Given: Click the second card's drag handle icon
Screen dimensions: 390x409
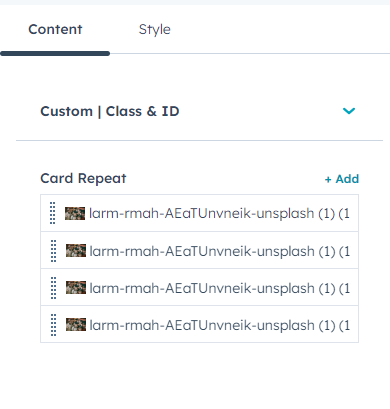Looking at the screenshot, I should 53,251.
